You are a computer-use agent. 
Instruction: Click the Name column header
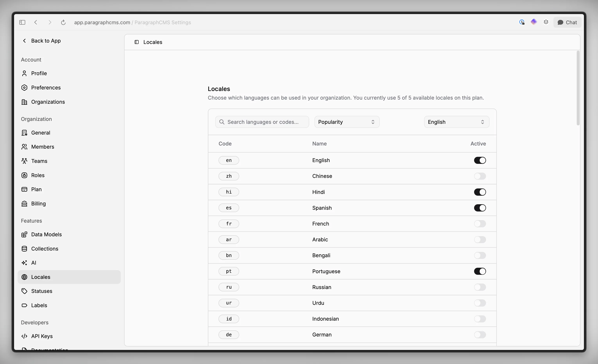(319, 144)
